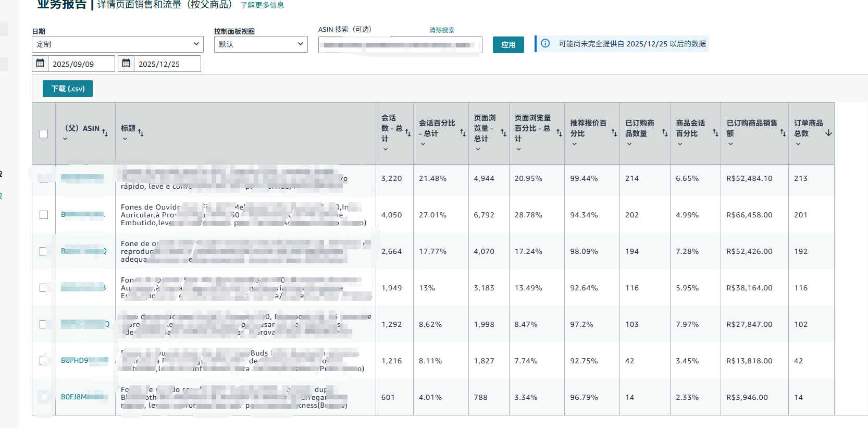Click the info icon beside data notice
Screen dimensions: 868x428
coord(545,43)
